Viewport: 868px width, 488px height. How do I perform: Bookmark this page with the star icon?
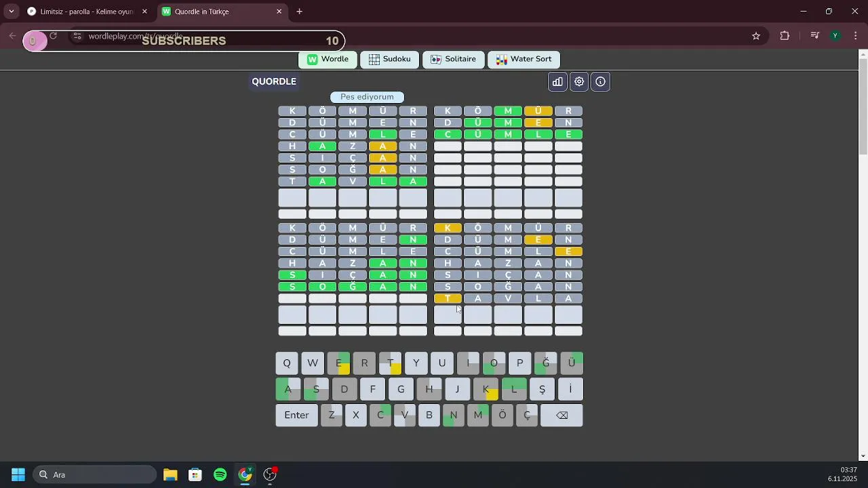(756, 36)
